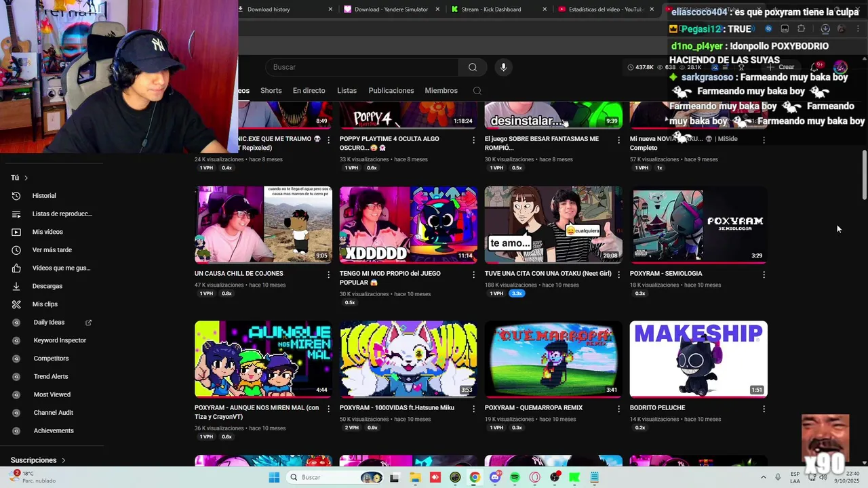868x488 pixels.
Task: Open the QUEMARROPA remix thumbnail
Action: (x=553, y=359)
